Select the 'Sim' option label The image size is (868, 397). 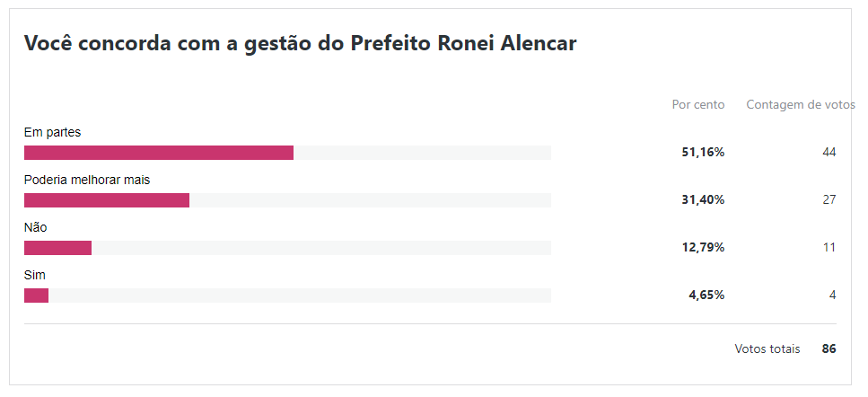[x=35, y=275]
